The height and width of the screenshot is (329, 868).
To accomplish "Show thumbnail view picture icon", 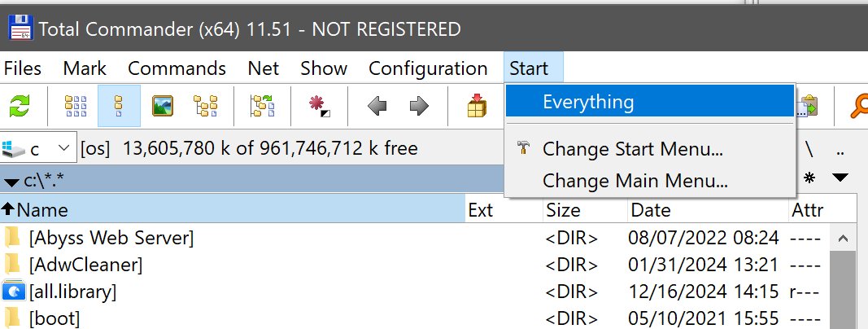I will pyautogui.click(x=162, y=106).
